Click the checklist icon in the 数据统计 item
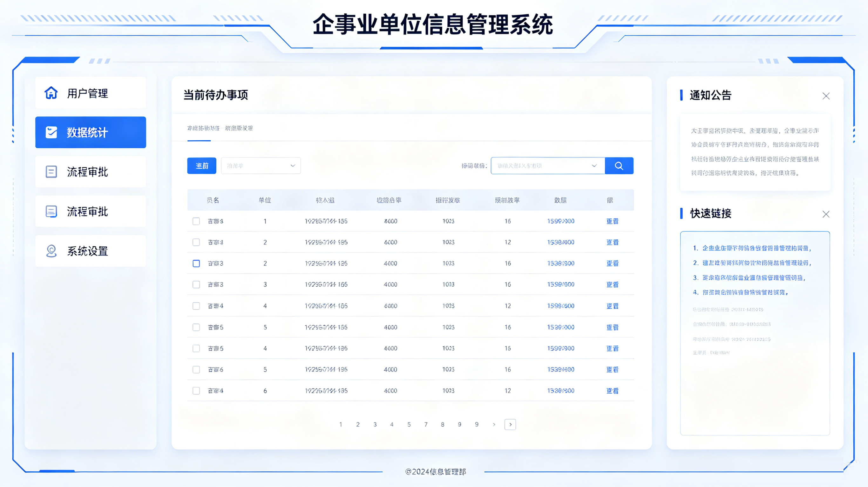Screen dimensions: 868x487 click(51, 132)
